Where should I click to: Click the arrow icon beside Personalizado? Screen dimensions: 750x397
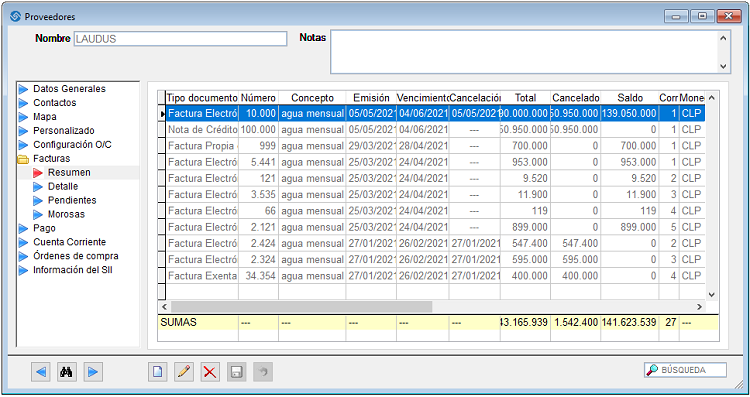[23, 131]
